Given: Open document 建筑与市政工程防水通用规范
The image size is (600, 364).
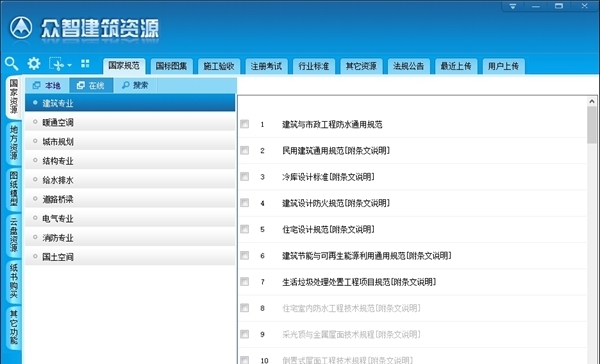Looking at the screenshot, I should tap(332, 124).
